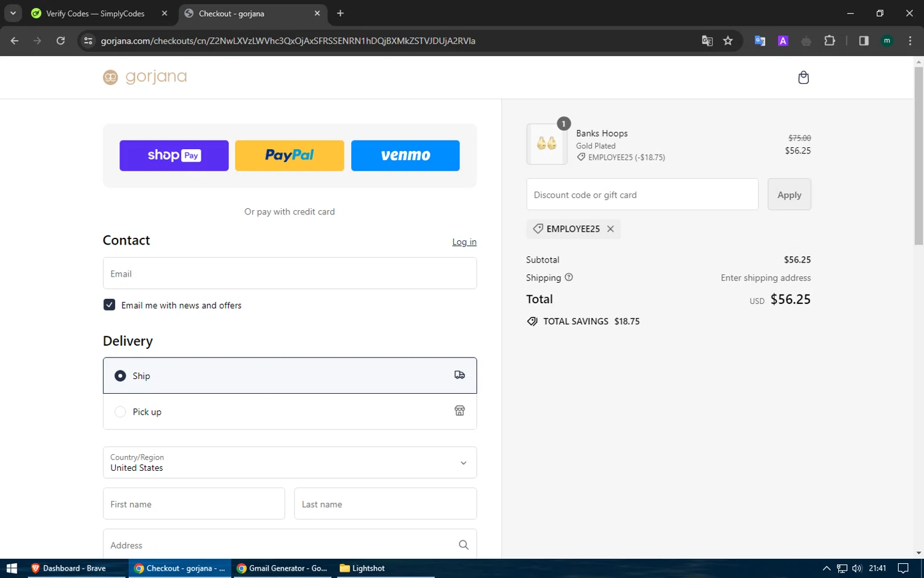This screenshot has width=924, height=578.
Task: Open Gmail Generator Chrome window from taskbar
Action: click(282, 568)
